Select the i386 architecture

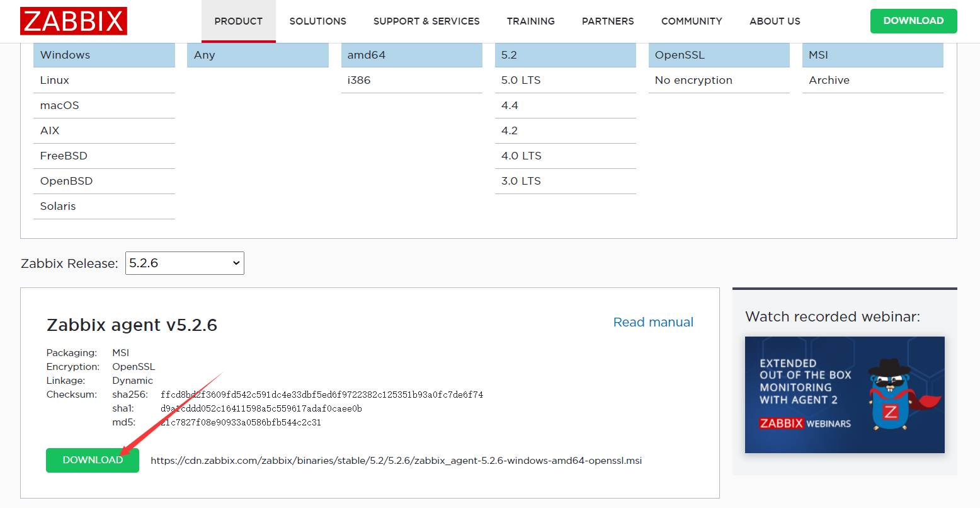tap(359, 80)
